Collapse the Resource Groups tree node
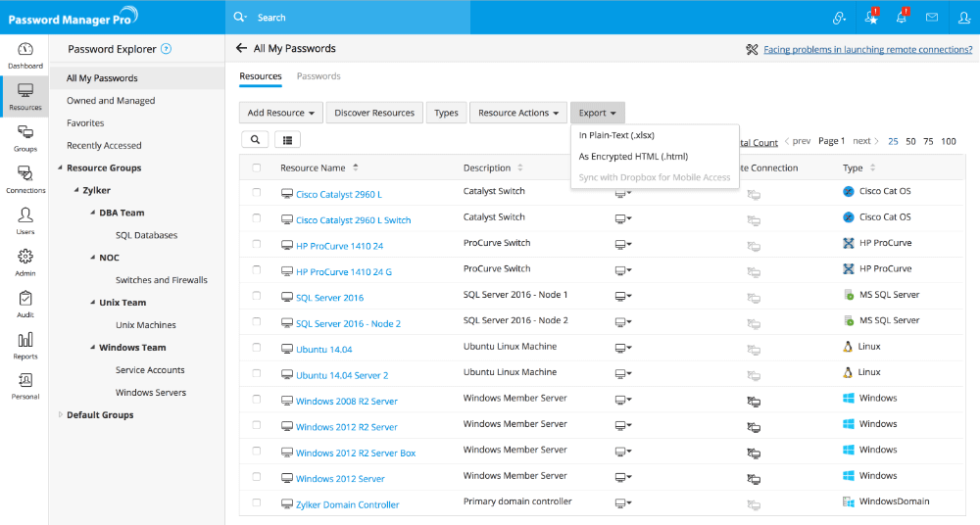Image resolution: width=980 pixels, height=525 pixels. [x=61, y=167]
